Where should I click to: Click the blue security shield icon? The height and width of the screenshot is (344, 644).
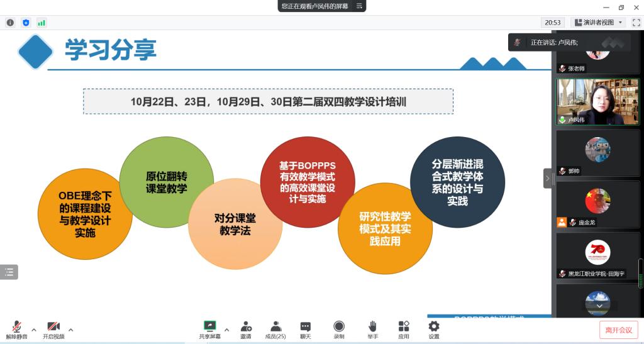click(x=26, y=23)
